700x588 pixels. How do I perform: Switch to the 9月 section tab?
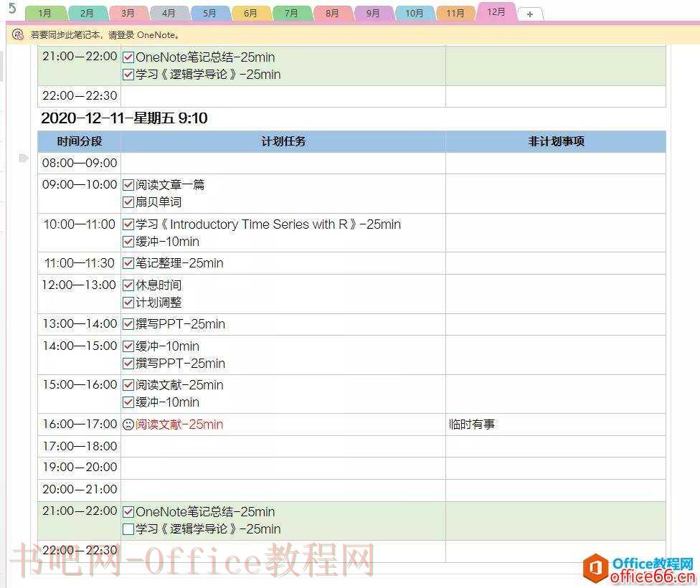pyautogui.click(x=373, y=13)
